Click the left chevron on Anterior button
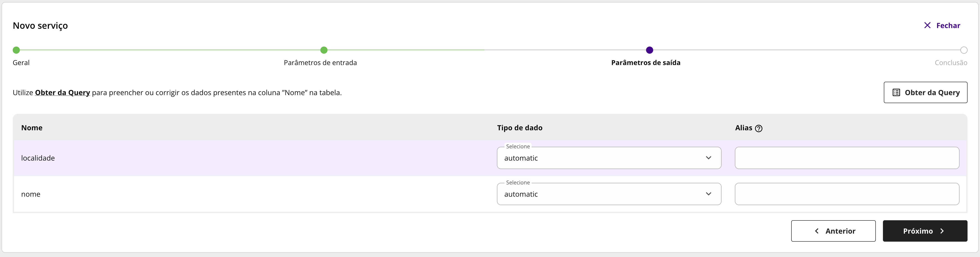Image resolution: width=980 pixels, height=257 pixels. (816, 231)
